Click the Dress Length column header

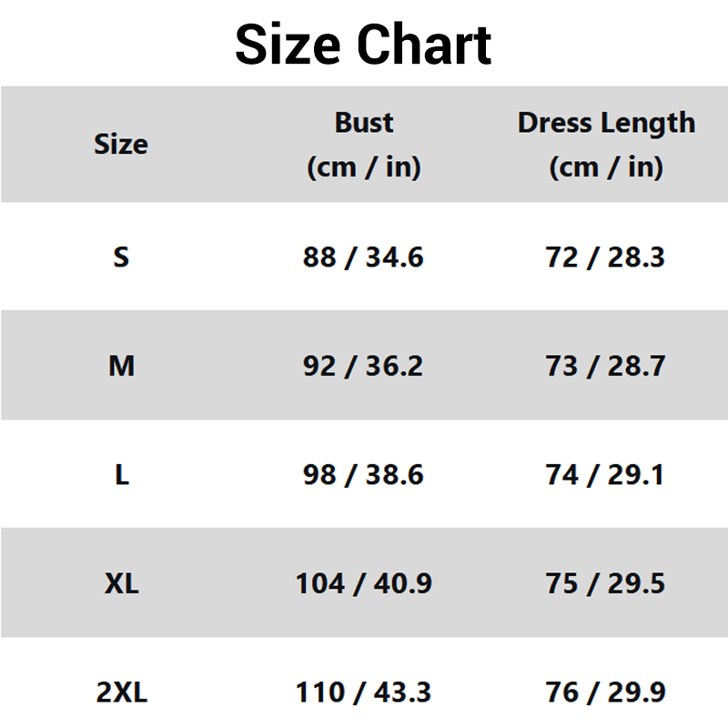(606, 145)
